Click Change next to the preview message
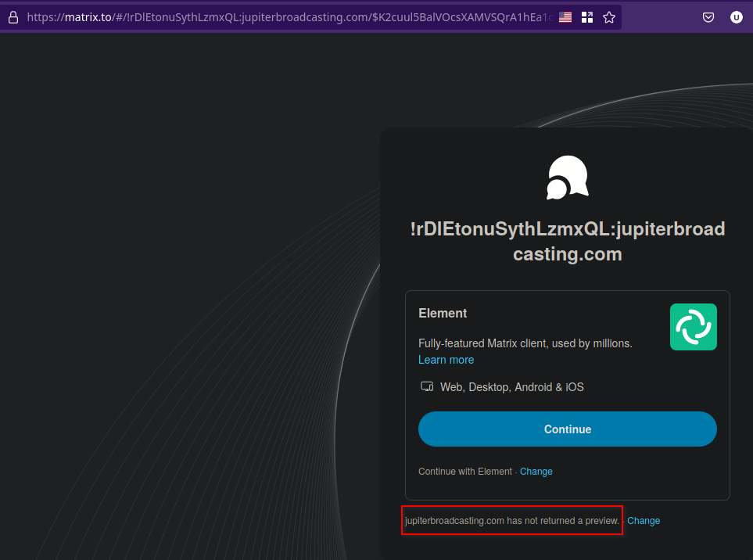This screenshot has height=560, width=753. [644, 521]
